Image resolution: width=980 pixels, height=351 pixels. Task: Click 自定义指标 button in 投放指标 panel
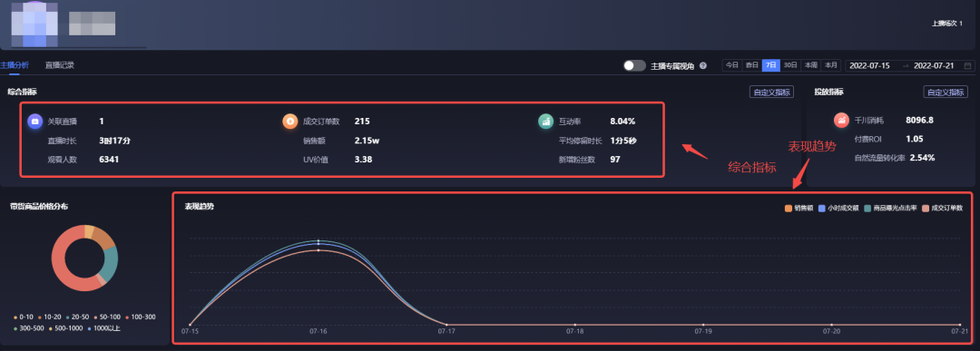click(946, 93)
